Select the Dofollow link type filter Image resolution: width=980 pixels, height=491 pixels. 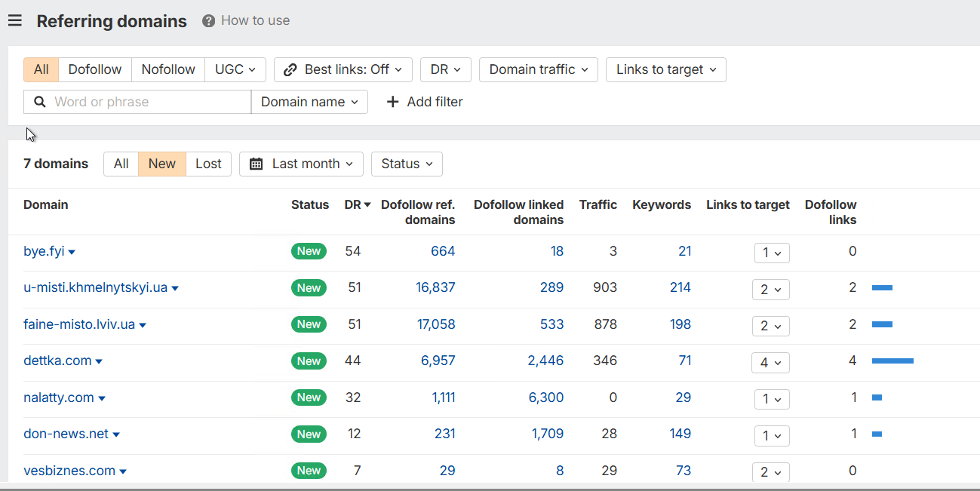(95, 69)
